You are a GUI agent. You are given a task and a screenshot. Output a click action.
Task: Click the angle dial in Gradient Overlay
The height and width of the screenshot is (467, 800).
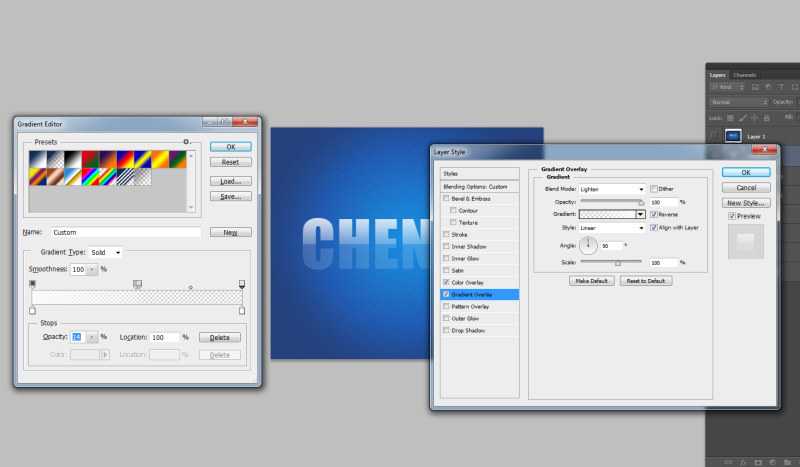coord(589,245)
